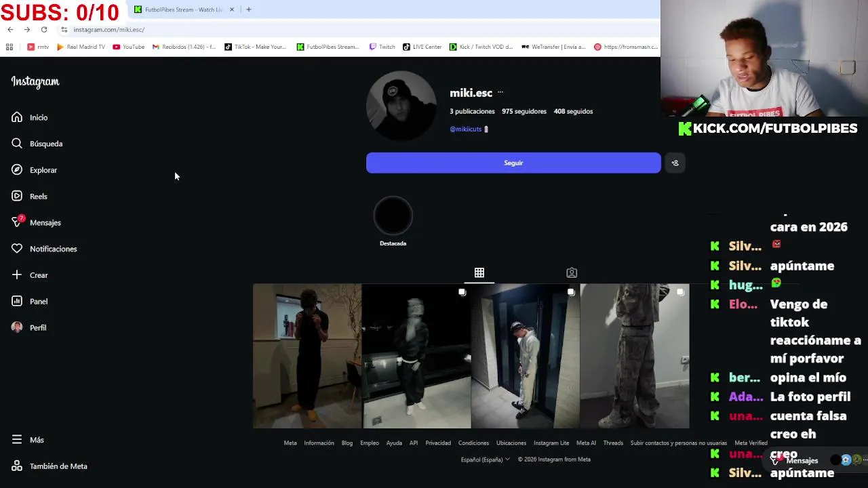
Task: Open fromsmash.com bookmark
Action: [x=626, y=47]
